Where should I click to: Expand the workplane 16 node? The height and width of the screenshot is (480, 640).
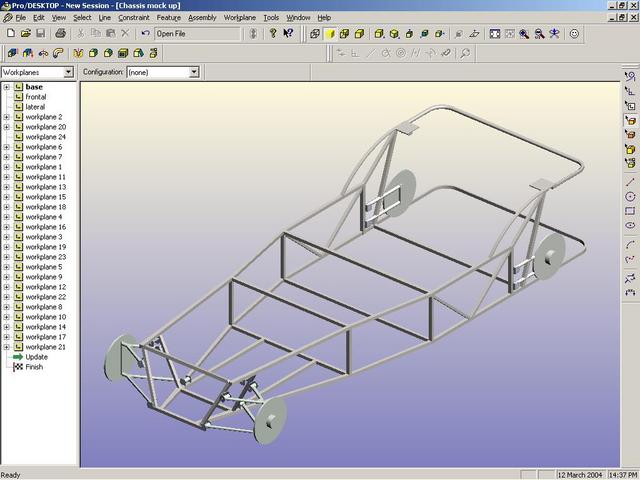(x=7, y=227)
